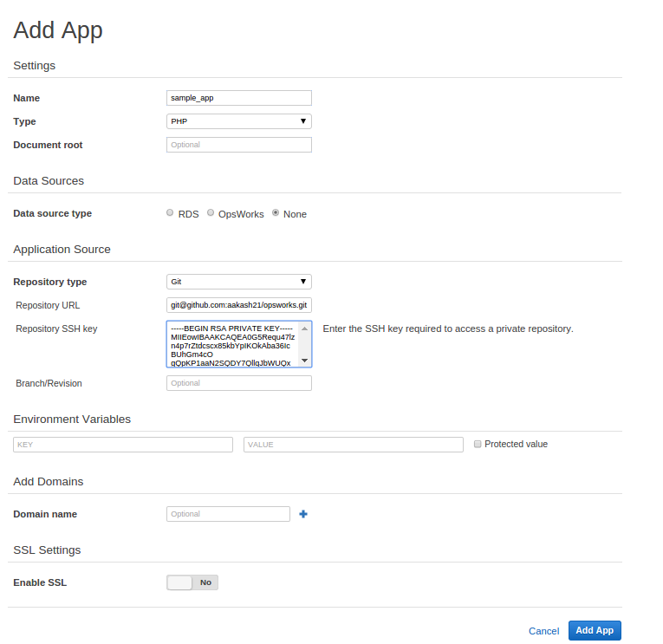Click the Name field containing sample_app
The height and width of the screenshot is (644, 663).
tap(238, 98)
